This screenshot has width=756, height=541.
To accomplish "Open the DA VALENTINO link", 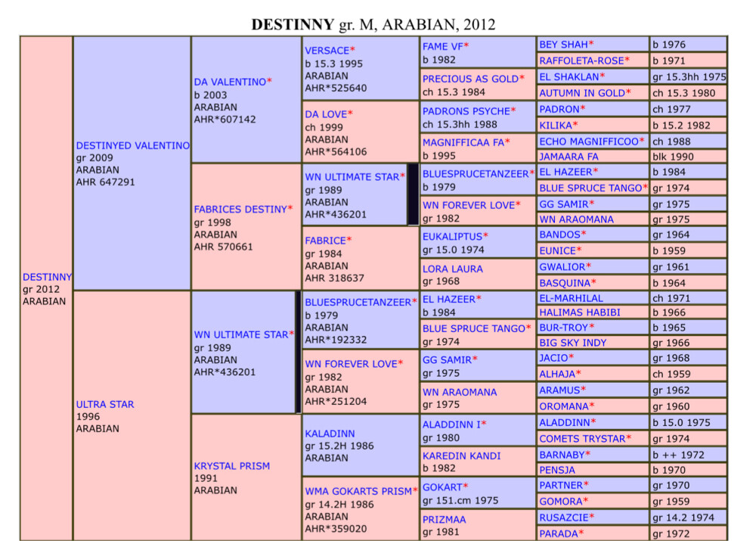I will coord(230,82).
